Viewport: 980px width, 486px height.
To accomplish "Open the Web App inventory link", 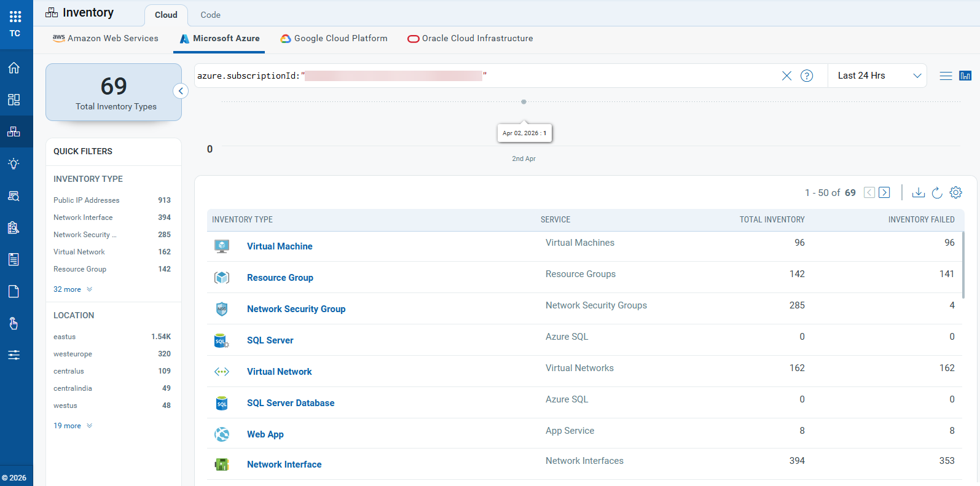I will point(265,434).
